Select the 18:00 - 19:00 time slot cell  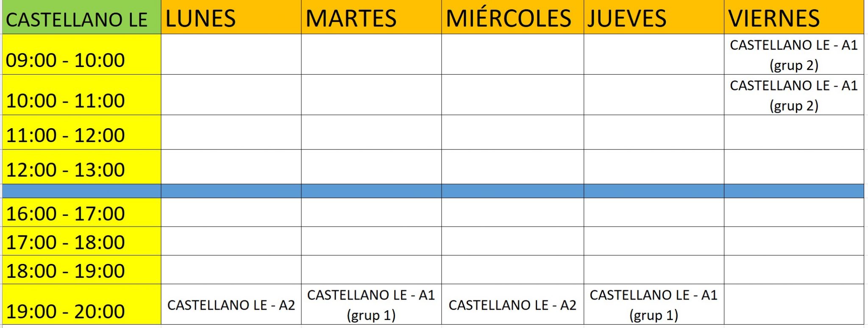[x=81, y=270]
